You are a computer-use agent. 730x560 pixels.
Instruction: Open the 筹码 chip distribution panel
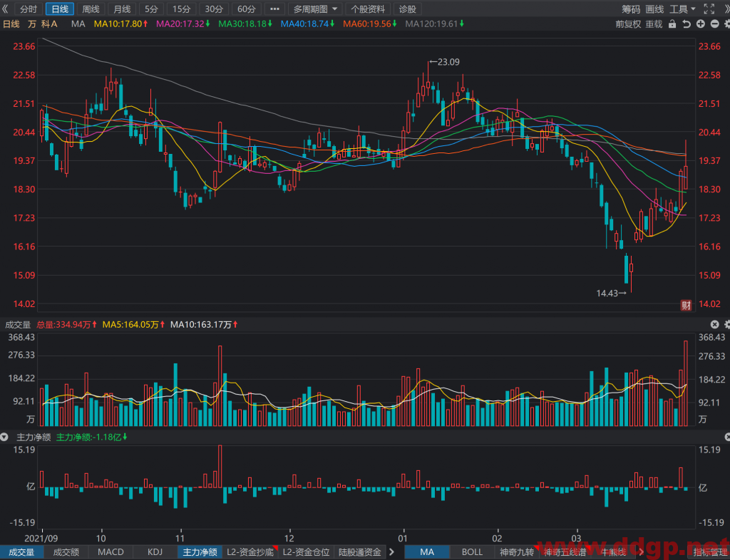tap(631, 9)
